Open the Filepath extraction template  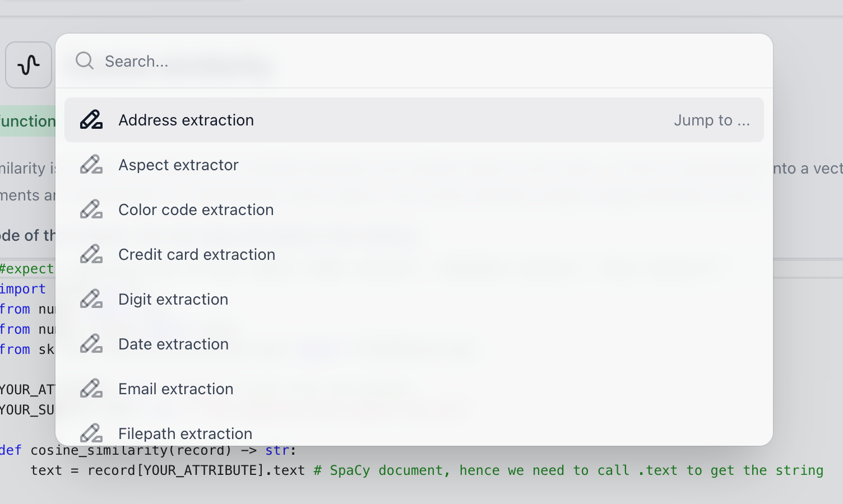[185, 433]
